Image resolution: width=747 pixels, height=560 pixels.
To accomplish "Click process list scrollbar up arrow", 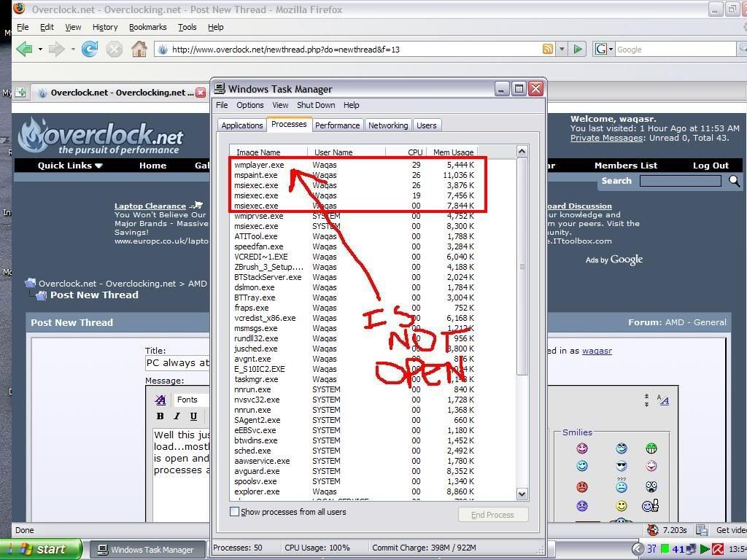I will click(522, 152).
